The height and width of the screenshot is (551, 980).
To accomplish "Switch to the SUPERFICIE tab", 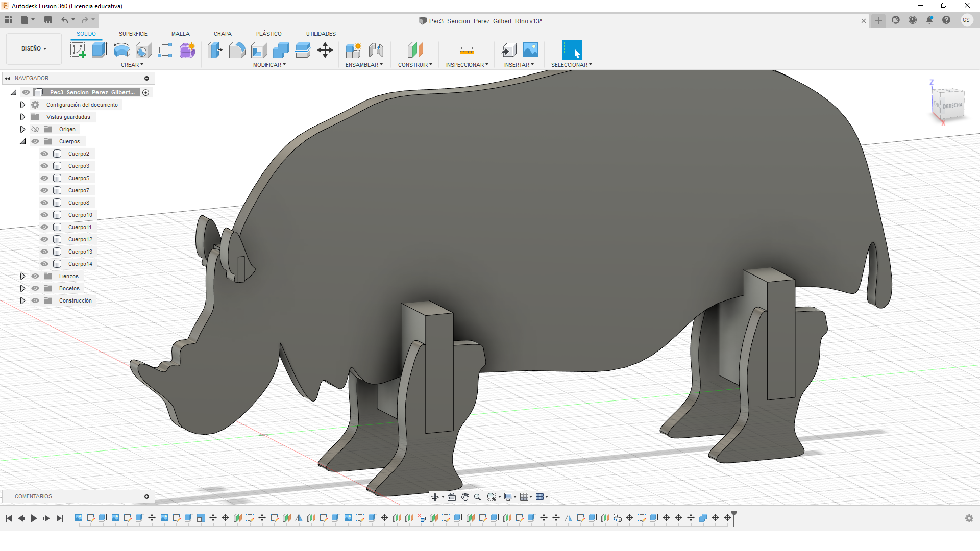I will coord(133,34).
